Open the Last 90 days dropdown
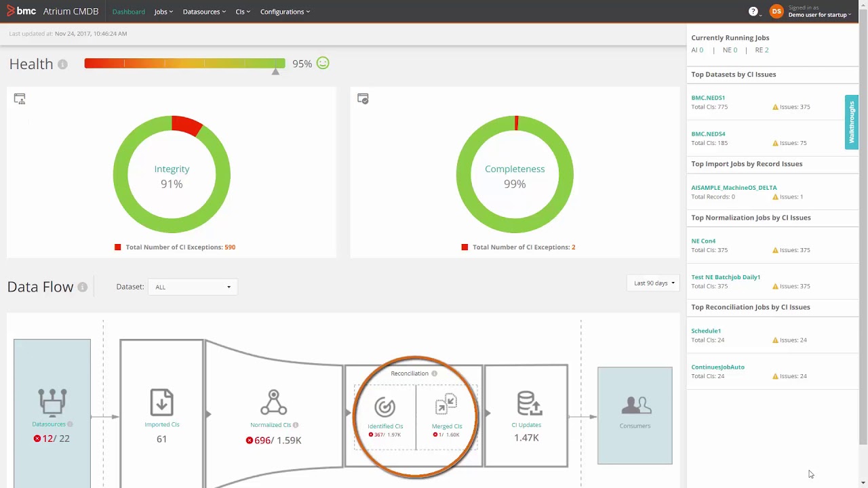 pyautogui.click(x=654, y=283)
